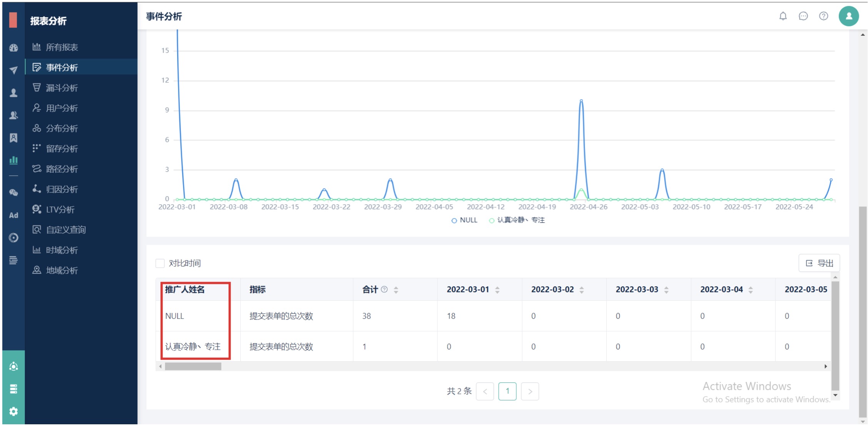This screenshot has width=868, height=427.
Task: Go to previous page with left chevron
Action: 485,392
